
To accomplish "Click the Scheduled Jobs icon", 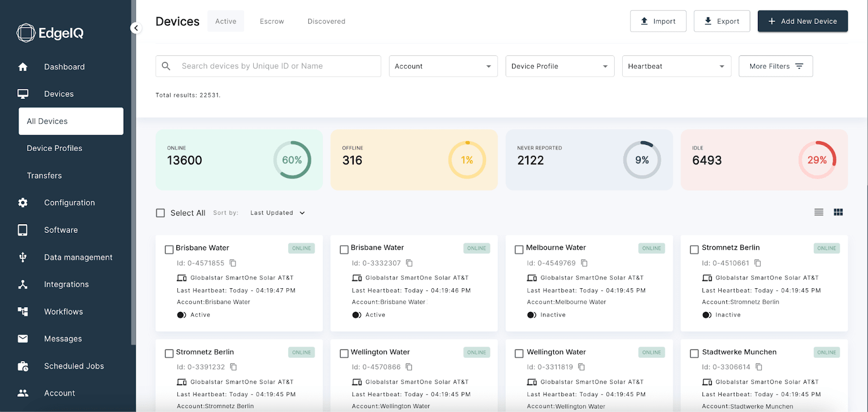I will point(23,366).
